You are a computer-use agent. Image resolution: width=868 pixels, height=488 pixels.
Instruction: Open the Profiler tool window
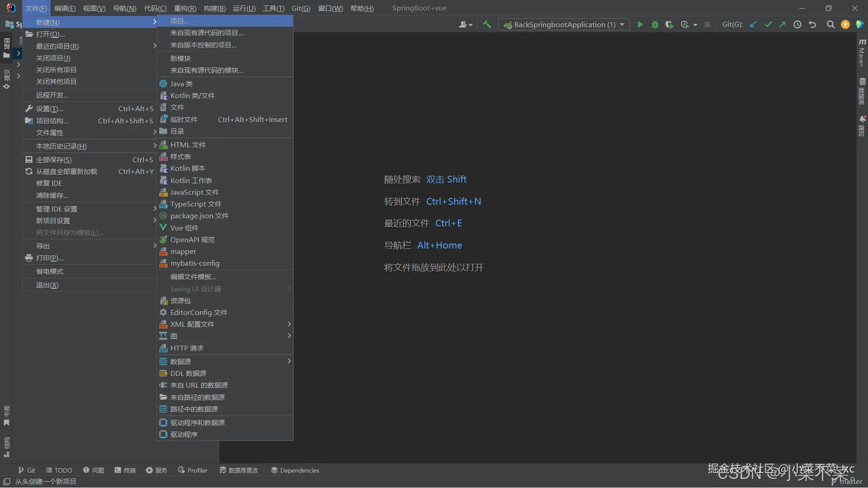pos(193,470)
